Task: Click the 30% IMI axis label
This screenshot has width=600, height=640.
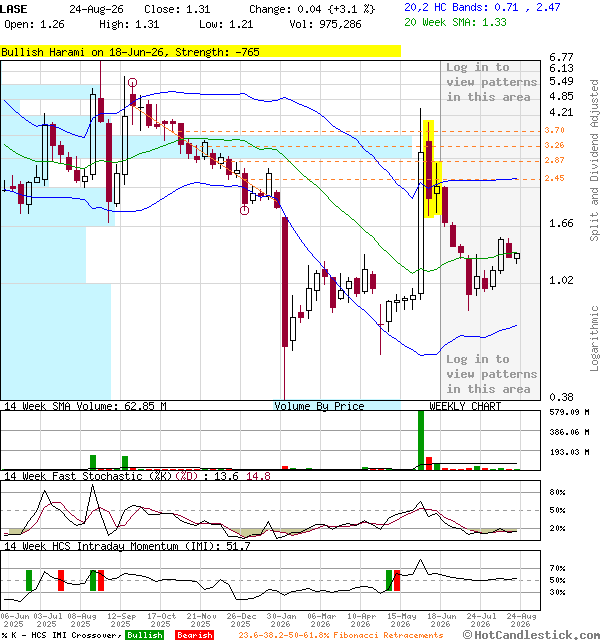Action: click(557, 592)
